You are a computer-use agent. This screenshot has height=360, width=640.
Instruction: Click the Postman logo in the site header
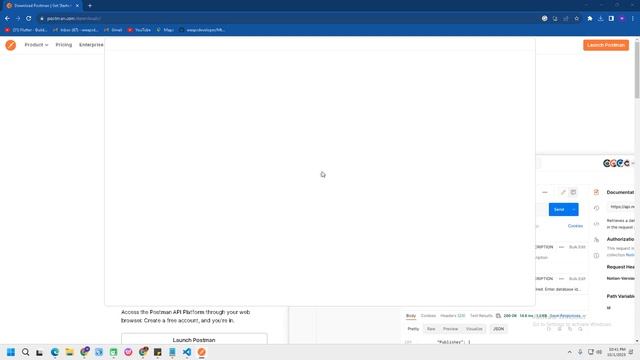[11, 45]
